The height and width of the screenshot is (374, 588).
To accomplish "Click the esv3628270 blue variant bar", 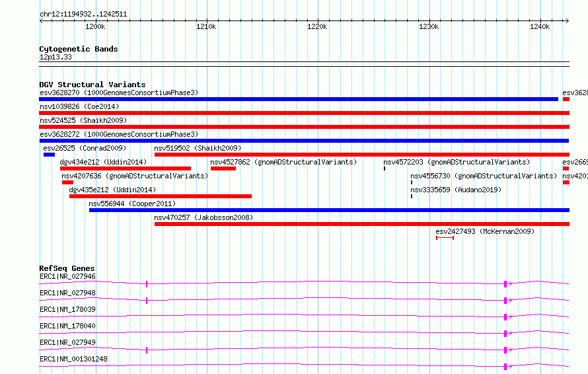I will [299, 99].
